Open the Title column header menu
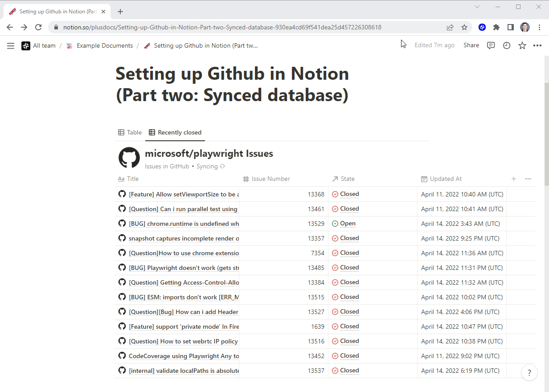Screen dimensions: 549x392 tap(128, 179)
